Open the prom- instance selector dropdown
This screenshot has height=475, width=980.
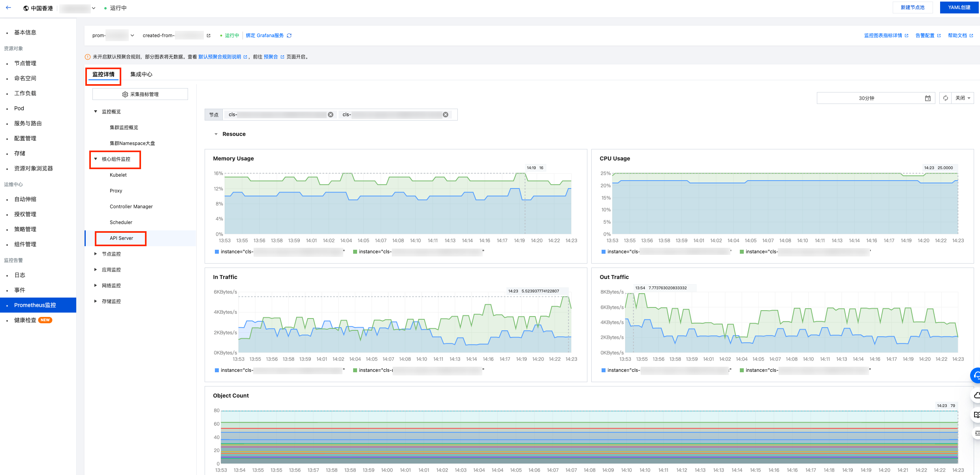pos(132,36)
